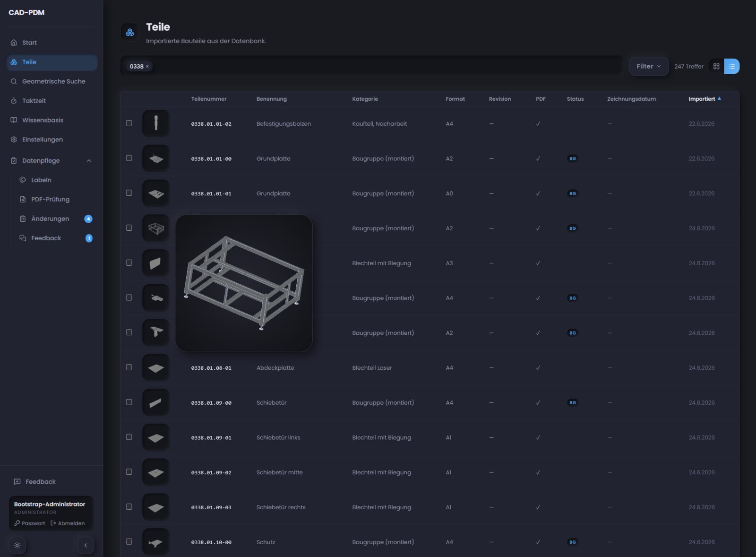This screenshot has width=756, height=557.
Task: Toggle light/dark theme sun icon
Action: tap(17, 545)
